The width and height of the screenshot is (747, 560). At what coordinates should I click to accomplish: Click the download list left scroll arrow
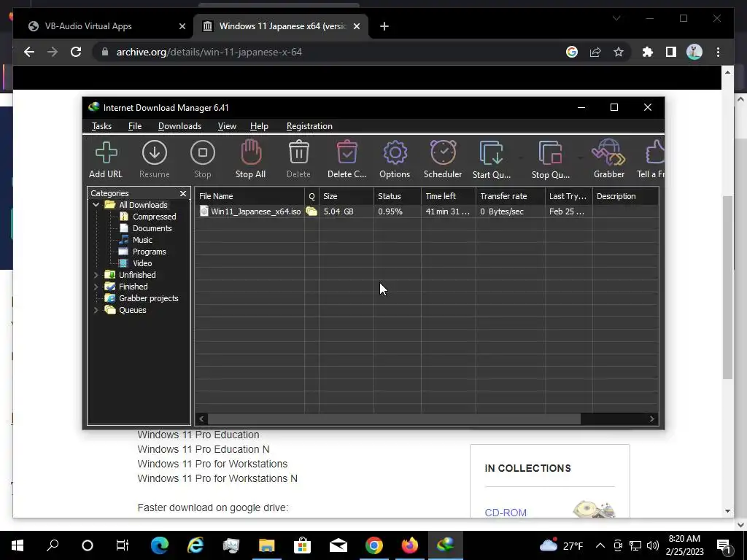coord(201,419)
